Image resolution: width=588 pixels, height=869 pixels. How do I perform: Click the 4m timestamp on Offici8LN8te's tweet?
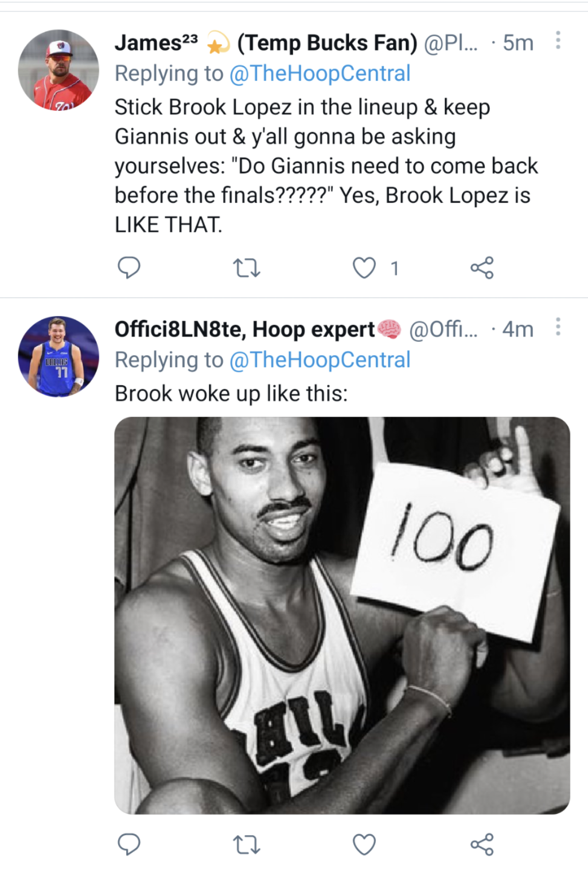pyautogui.click(x=518, y=329)
